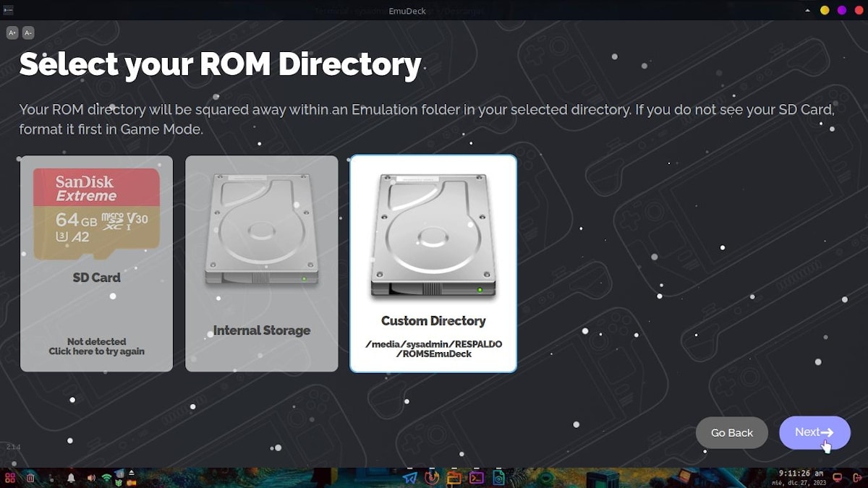The image size is (868, 488).
Task: Select the Custom Directory card
Action: click(x=433, y=263)
